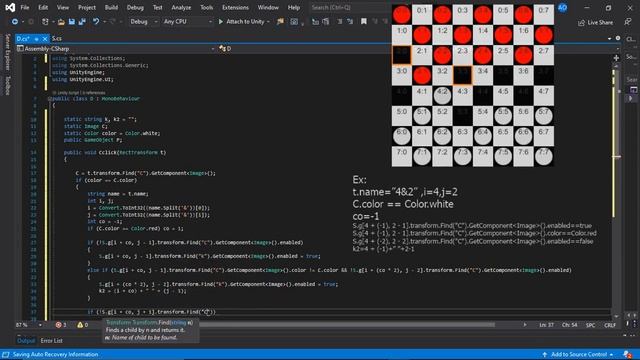
Task: Open the Assembly-CSharp project dropdown
Action: tap(116, 49)
